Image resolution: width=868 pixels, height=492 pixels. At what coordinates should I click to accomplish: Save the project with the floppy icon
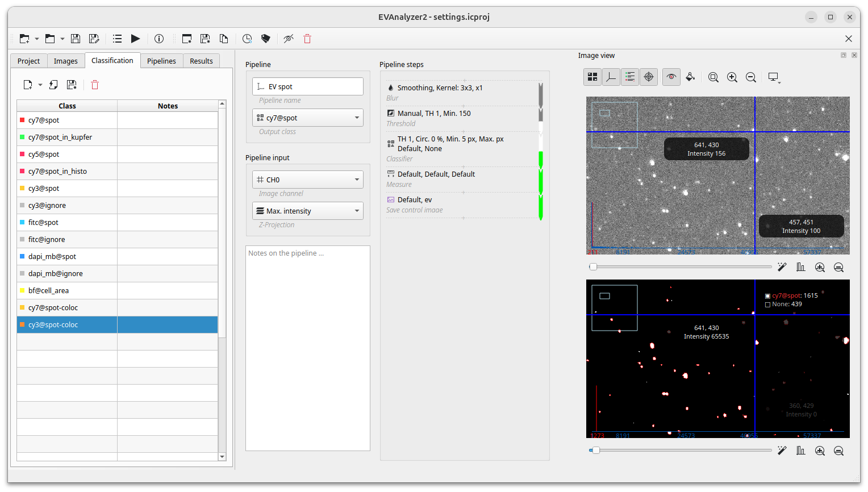pyautogui.click(x=76, y=39)
